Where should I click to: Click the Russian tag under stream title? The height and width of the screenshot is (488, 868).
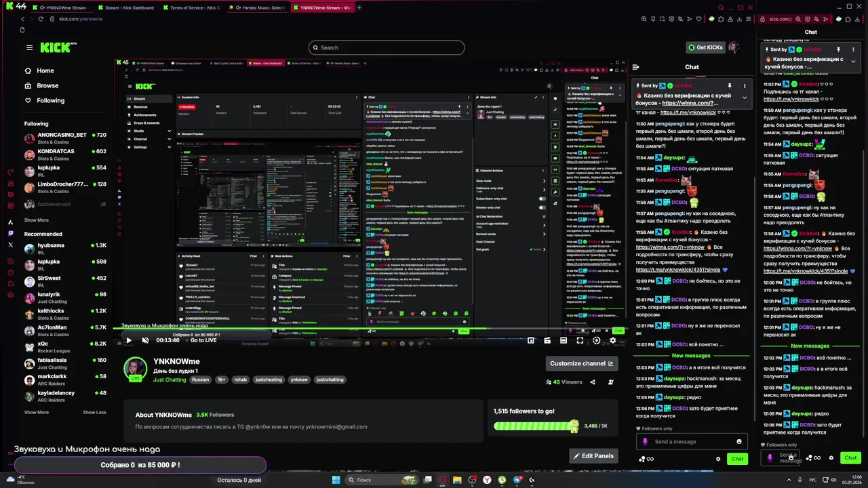click(200, 380)
